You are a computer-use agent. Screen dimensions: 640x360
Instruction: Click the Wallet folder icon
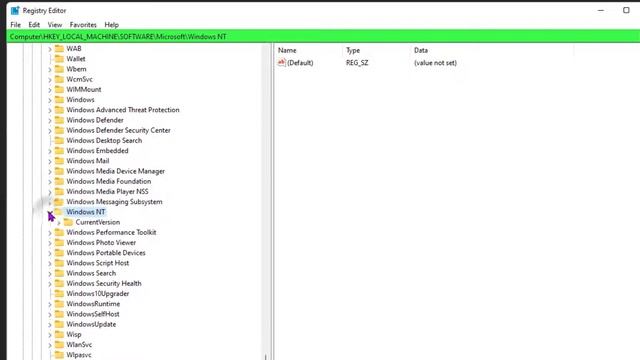pyautogui.click(x=59, y=59)
